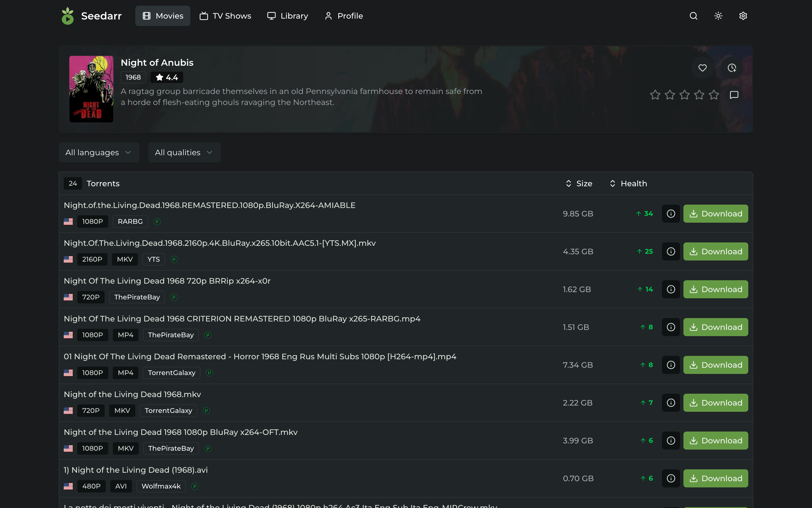Show info for Night of the Living Dead 1968.mkv
Viewport: 812px width, 508px height.
671,403
